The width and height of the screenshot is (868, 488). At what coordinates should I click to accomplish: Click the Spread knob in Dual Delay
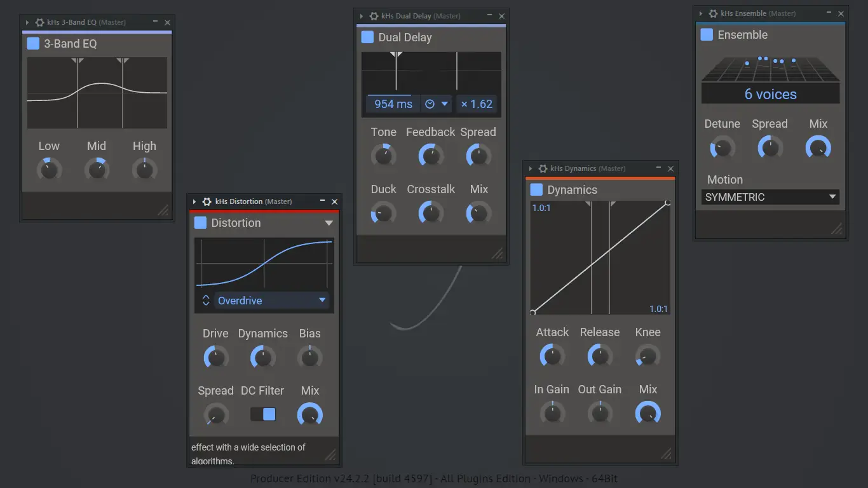click(478, 156)
